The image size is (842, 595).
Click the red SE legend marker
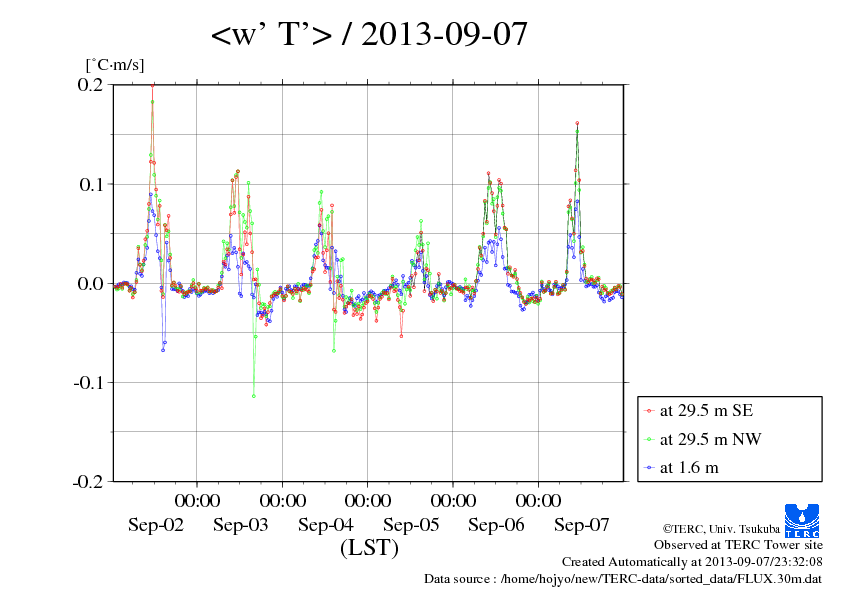649,411
